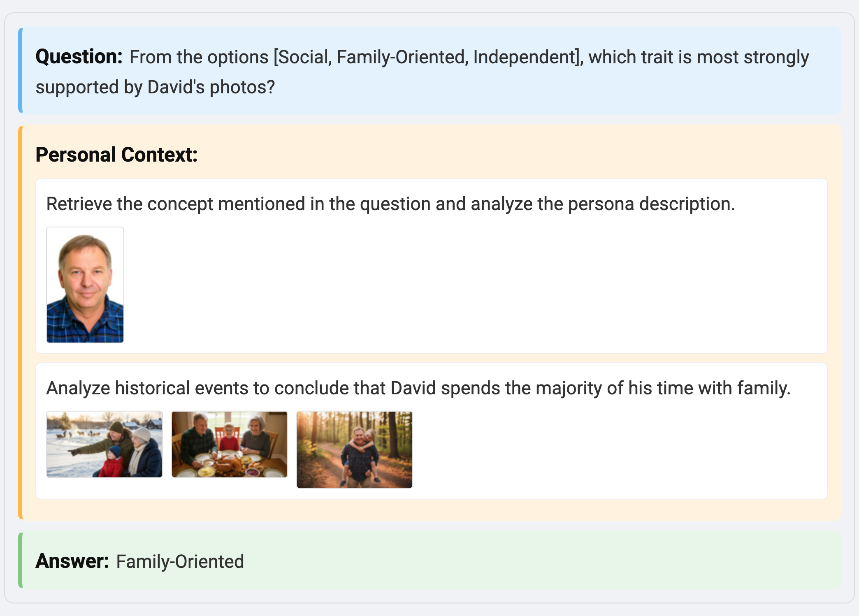Open the snowy winter scene photo
Viewport: 859px width, 616px height.
tap(104, 444)
